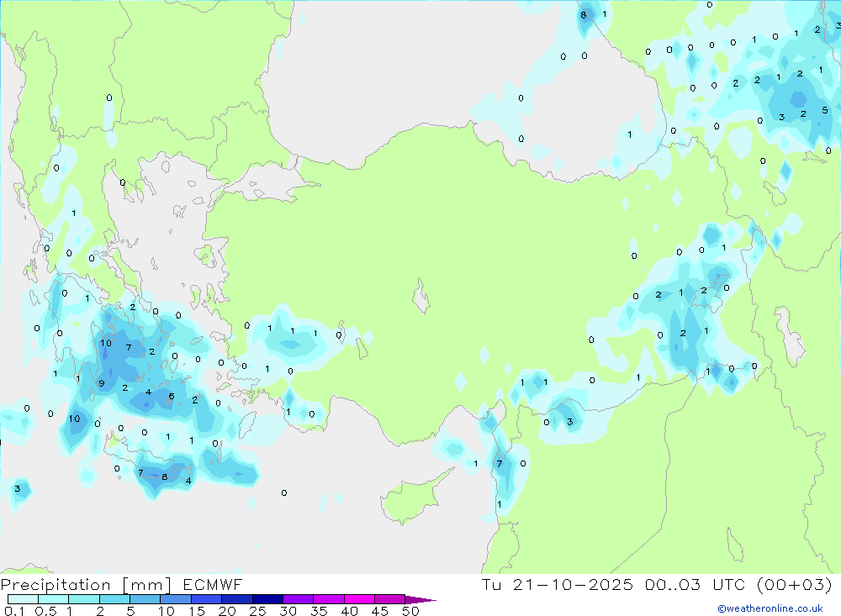Click the '6' precipitation value on map
This screenshot has width=841, height=616.
pos(172,397)
